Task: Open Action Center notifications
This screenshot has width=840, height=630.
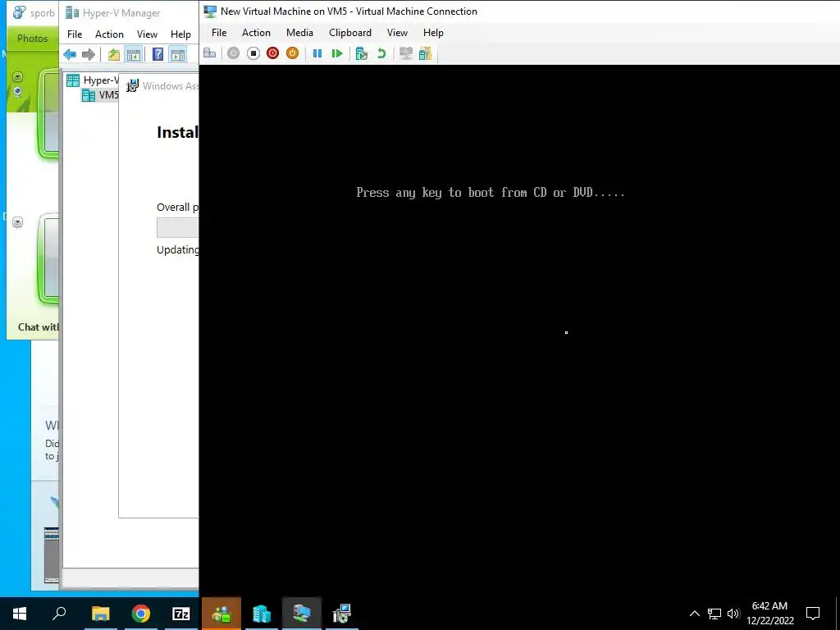Action: coord(813,614)
